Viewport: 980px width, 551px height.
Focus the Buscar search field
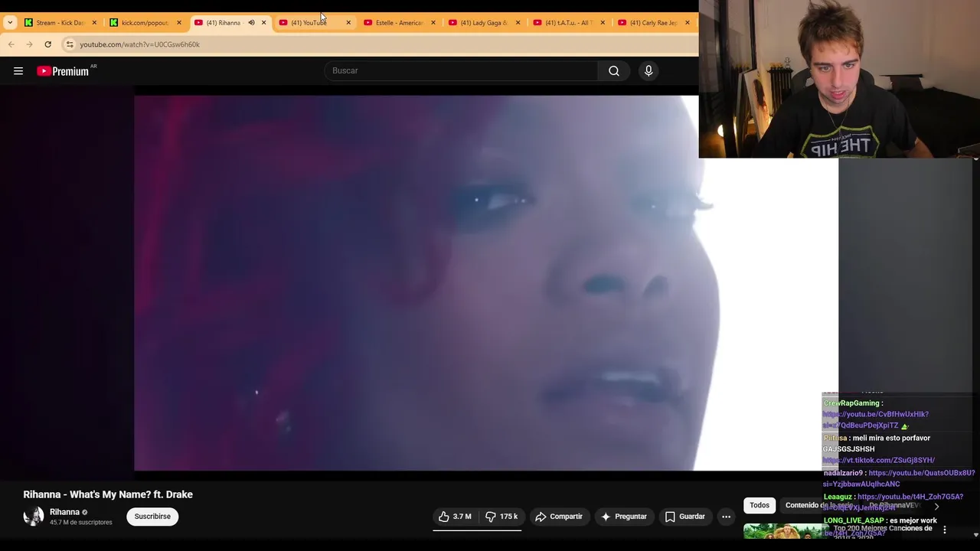tap(462, 71)
